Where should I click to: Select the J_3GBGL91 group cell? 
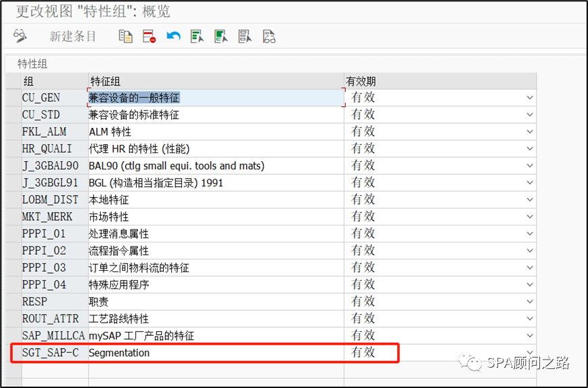pos(54,183)
